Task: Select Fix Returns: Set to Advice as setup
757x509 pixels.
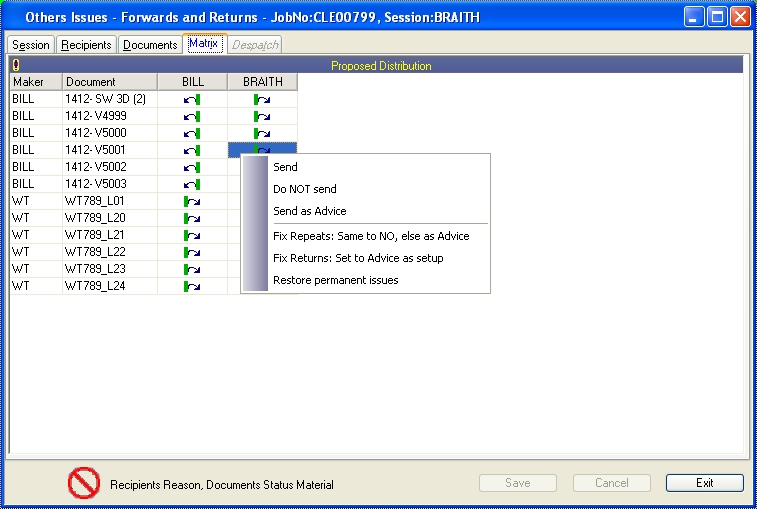Action: [358, 258]
